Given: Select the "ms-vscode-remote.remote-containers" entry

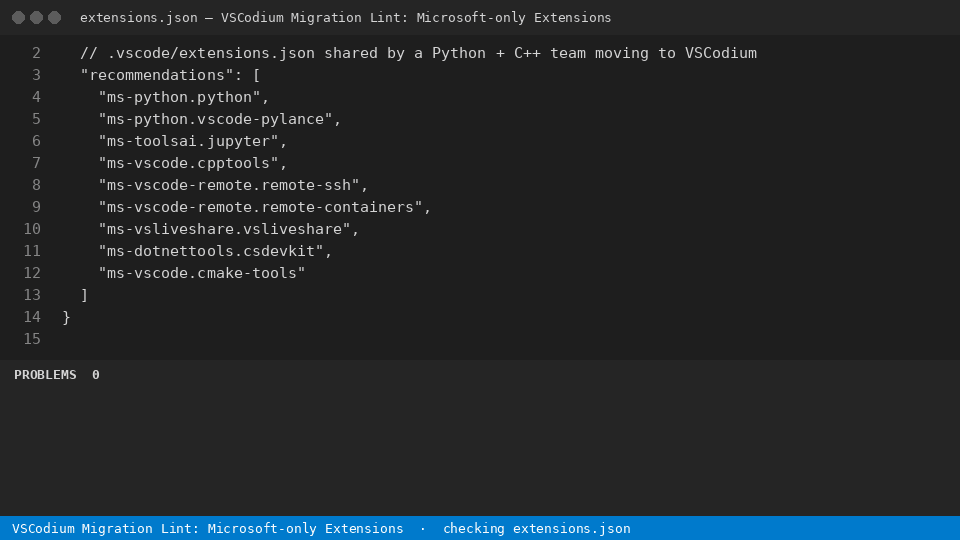Looking at the screenshot, I should coord(261,208).
